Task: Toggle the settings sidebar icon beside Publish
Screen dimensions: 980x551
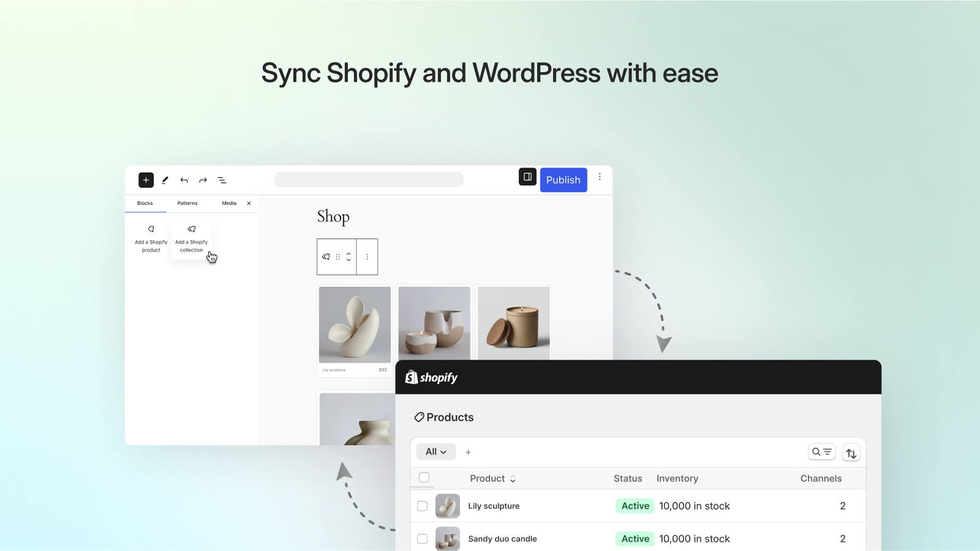Action: point(527,177)
